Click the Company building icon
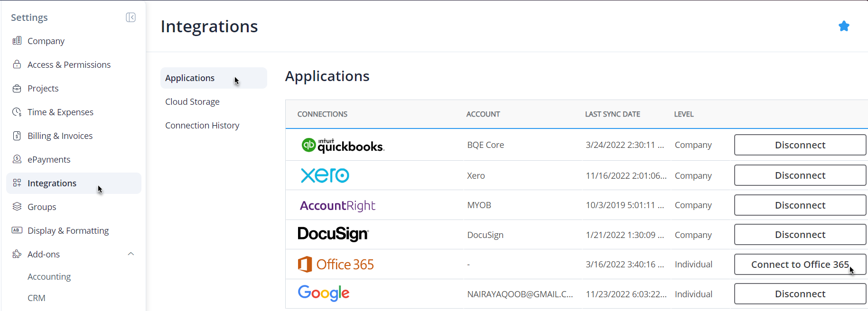This screenshot has height=311, width=868. point(17,41)
